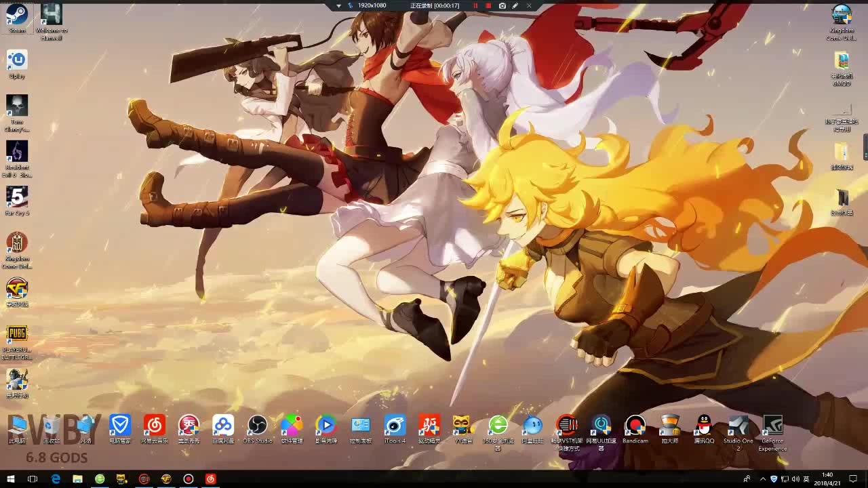Open the Action Center notifications
The image size is (868, 488).
(853, 479)
